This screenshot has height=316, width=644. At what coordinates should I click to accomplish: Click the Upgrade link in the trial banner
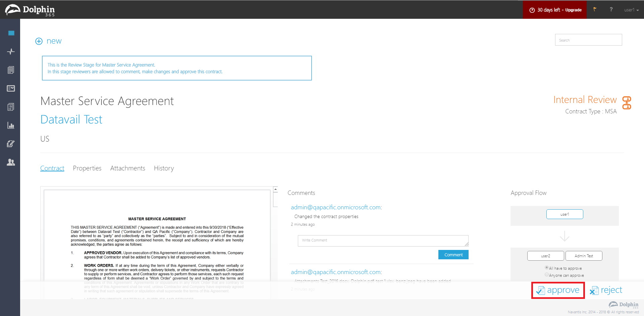coord(574,10)
